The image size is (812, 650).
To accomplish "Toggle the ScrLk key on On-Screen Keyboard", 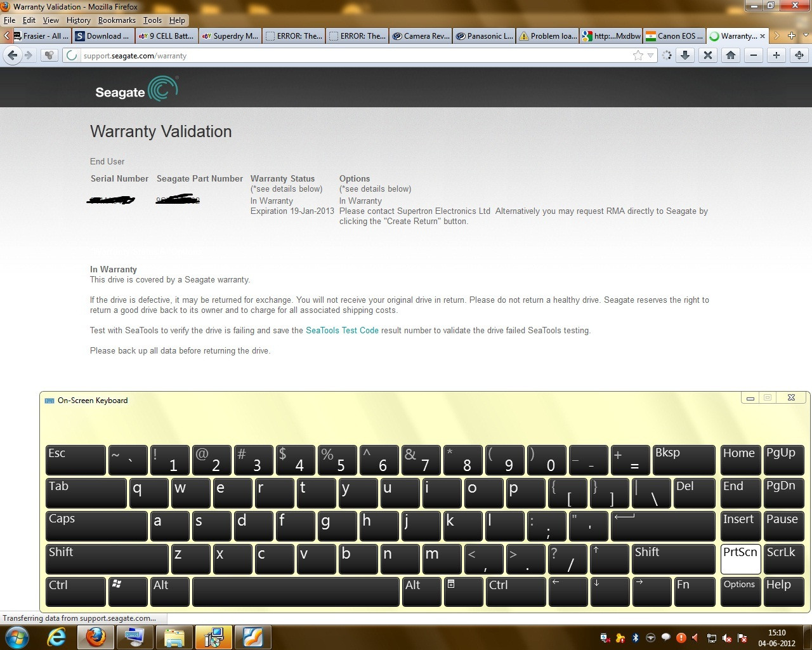I will point(784,559).
